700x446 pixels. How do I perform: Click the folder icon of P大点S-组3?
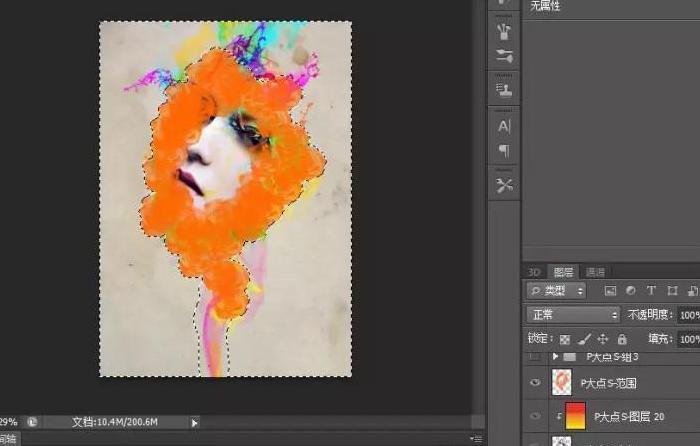tap(570, 357)
